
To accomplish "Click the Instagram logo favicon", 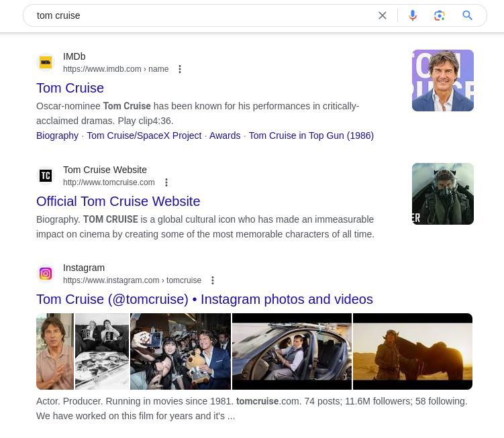I will coord(46,274).
